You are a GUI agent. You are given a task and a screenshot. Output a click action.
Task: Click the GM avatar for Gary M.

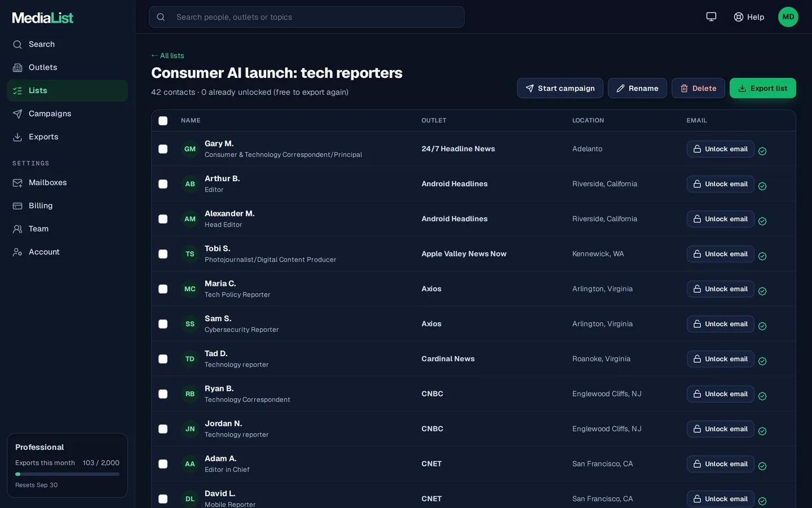pos(190,149)
